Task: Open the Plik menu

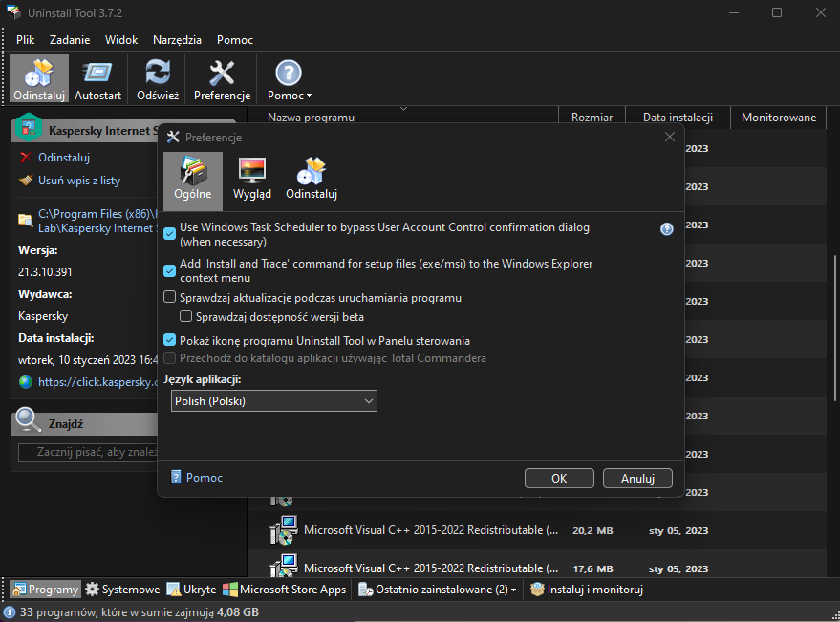Action: (x=25, y=39)
